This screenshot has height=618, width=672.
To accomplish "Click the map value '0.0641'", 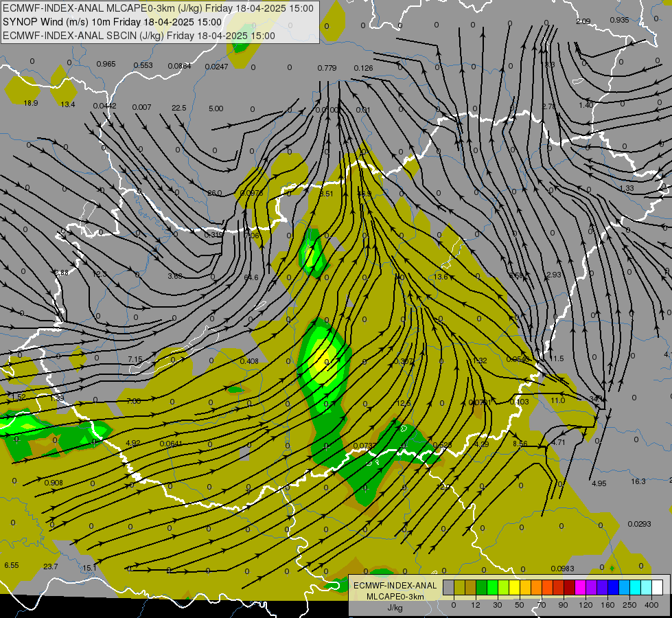I will tap(170, 444).
